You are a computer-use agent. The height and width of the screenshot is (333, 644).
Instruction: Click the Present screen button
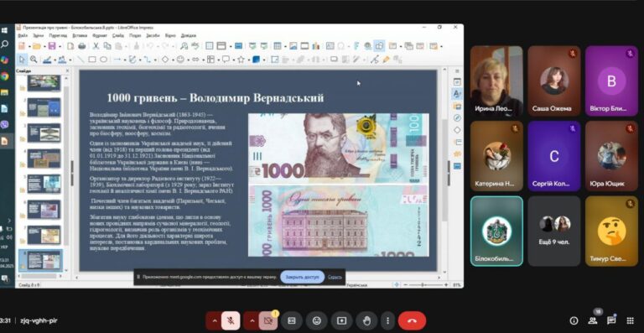click(342, 320)
